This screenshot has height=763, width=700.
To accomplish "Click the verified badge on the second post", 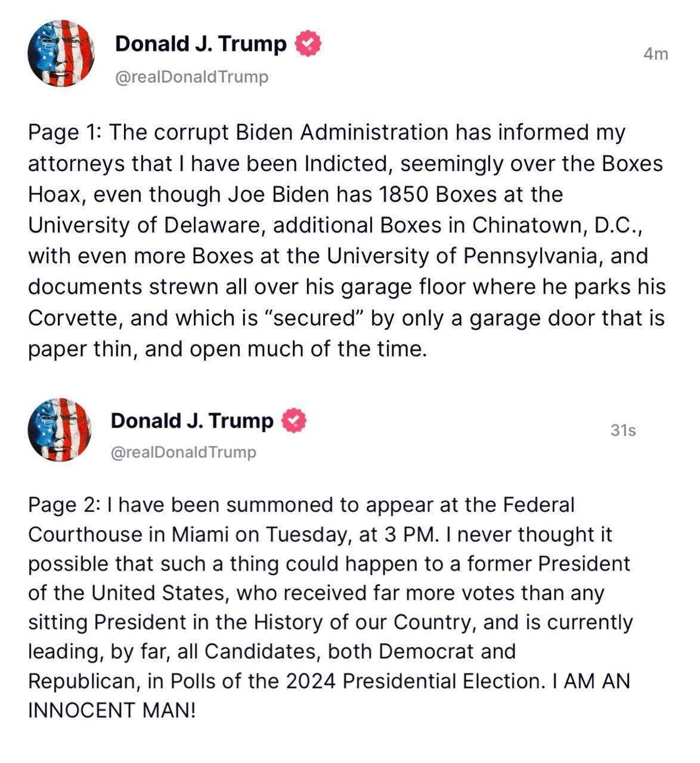I will tap(294, 420).
